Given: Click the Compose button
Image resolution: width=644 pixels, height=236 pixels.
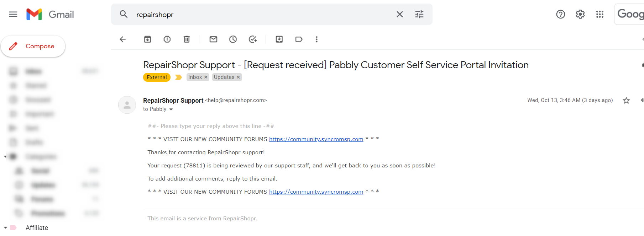Looking at the screenshot, I should [33, 46].
